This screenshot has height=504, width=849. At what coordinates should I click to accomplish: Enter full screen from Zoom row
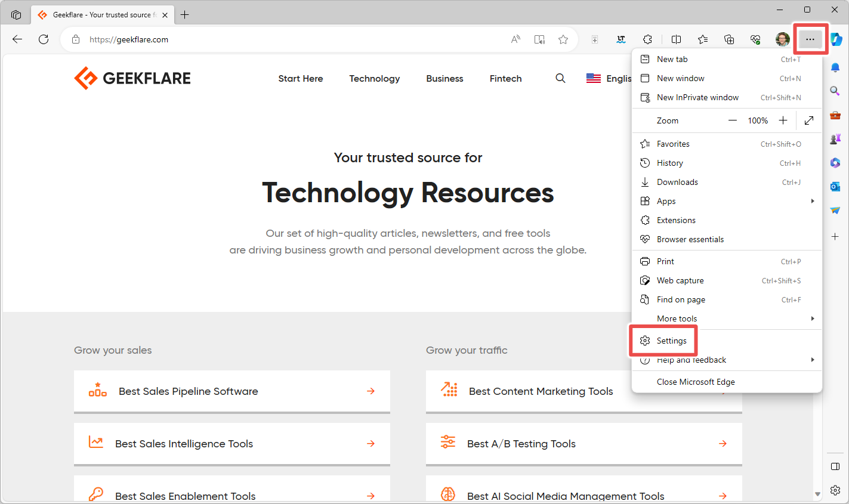809,120
